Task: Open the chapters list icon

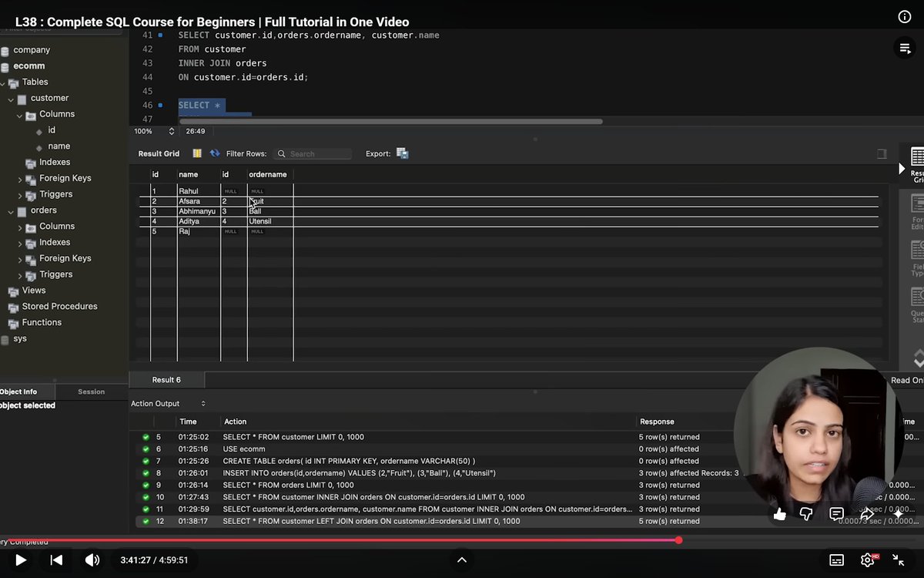Action: click(x=904, y=48)
